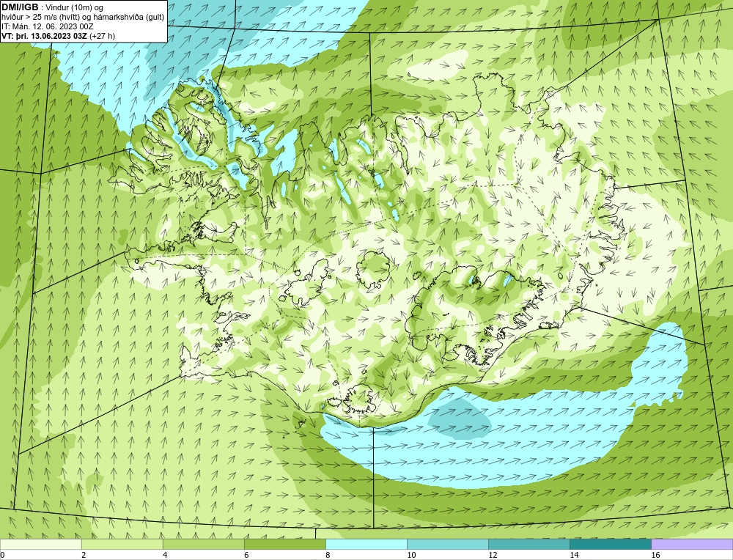Click the purple above-16 m/s legend swatch
The width and height of the screenshot is (733, 560).
[693, 544]
